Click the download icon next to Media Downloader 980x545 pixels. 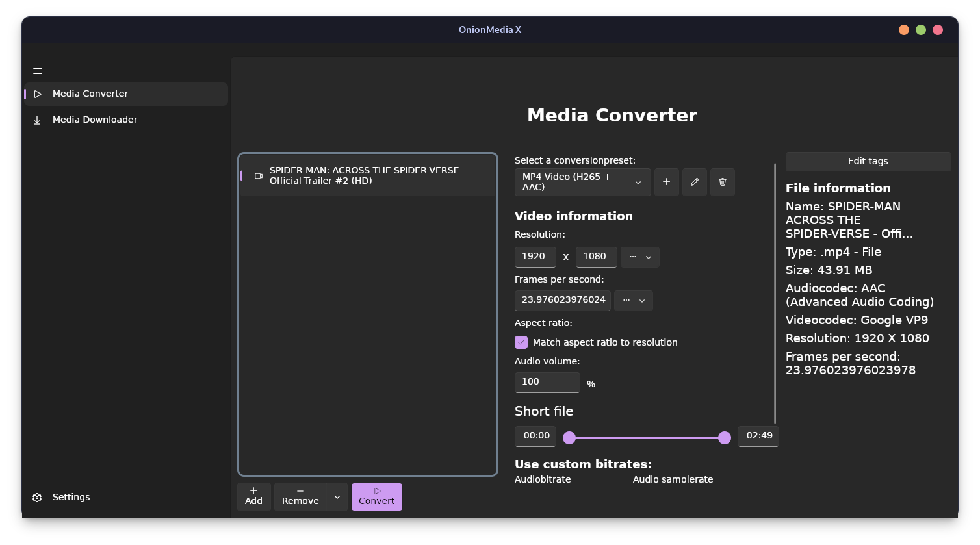click(x=37, y=120)
